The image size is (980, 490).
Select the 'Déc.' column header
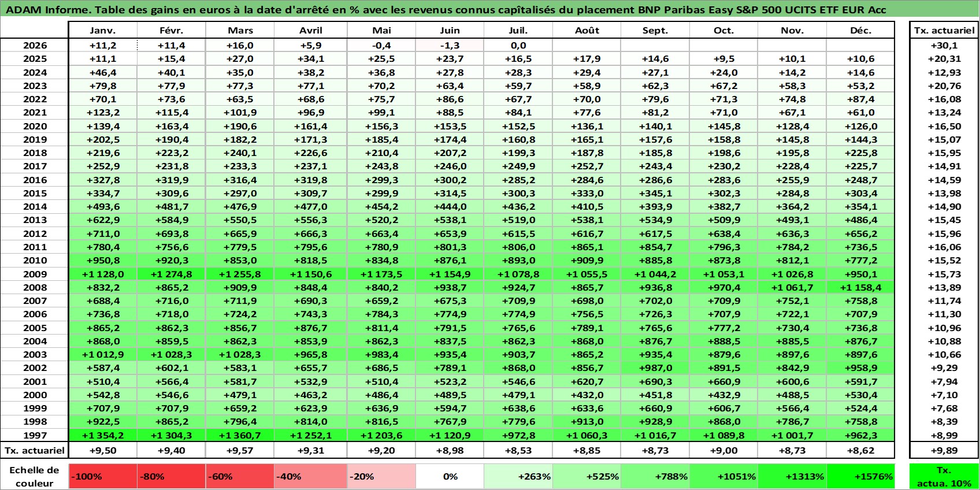[860, 30]
